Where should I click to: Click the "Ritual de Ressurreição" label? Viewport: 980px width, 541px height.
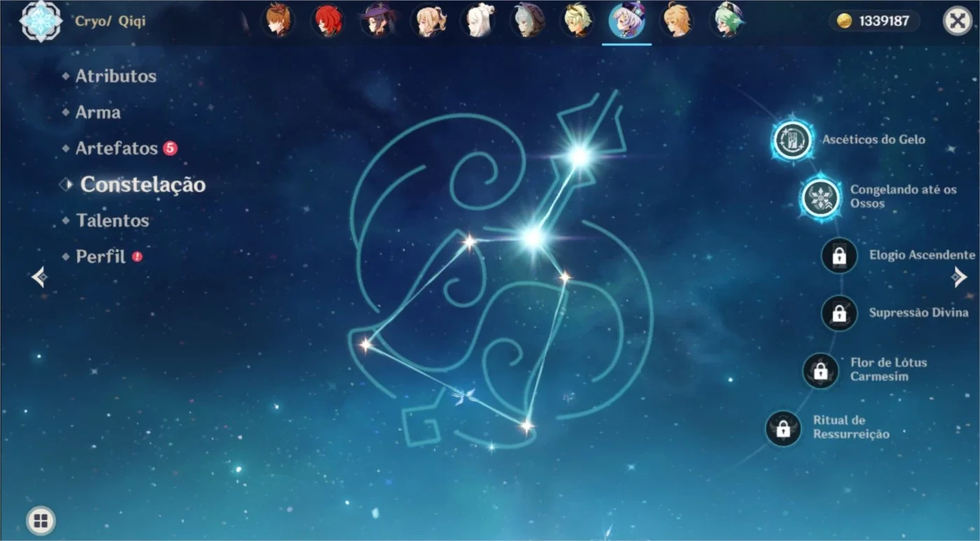[x=851, y=427]
